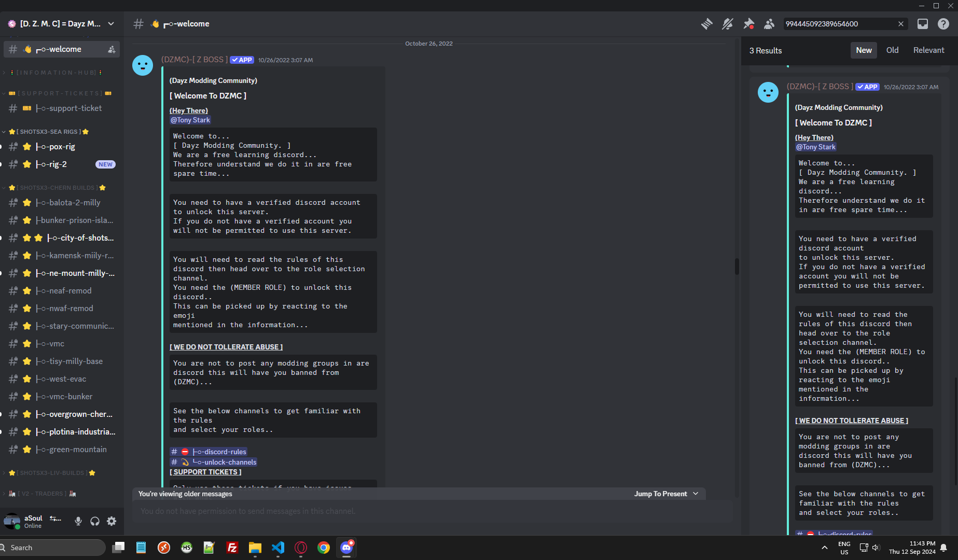Open Task View on the taskbar
Viewport: 958px width, 560px height.
pyautogui.click(x=118, y=548)
